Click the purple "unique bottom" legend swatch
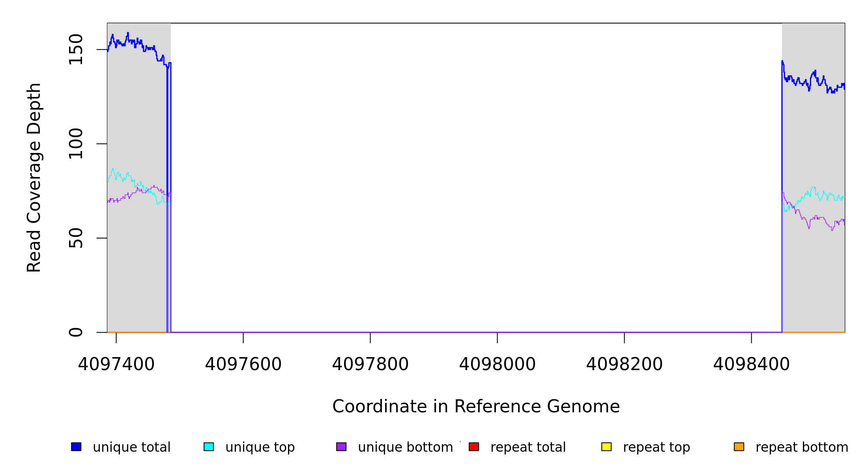The width and height of the screenshot is (868, 473). [x=341, y=447]
